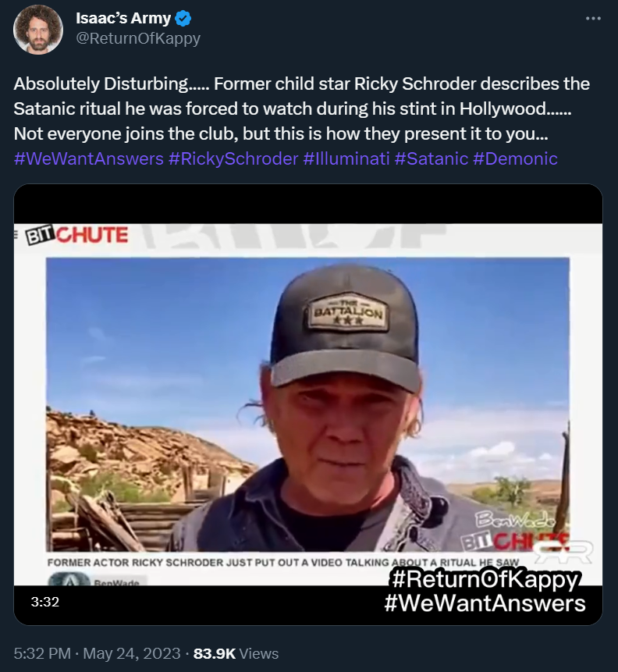Play the embedded Ricky Schroder video
Viewport: 618px width, 672px height.
tap(308, 404)
